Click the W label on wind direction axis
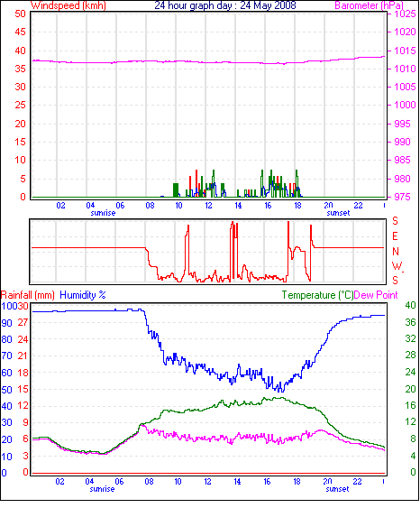 click(x=397, y=266)
